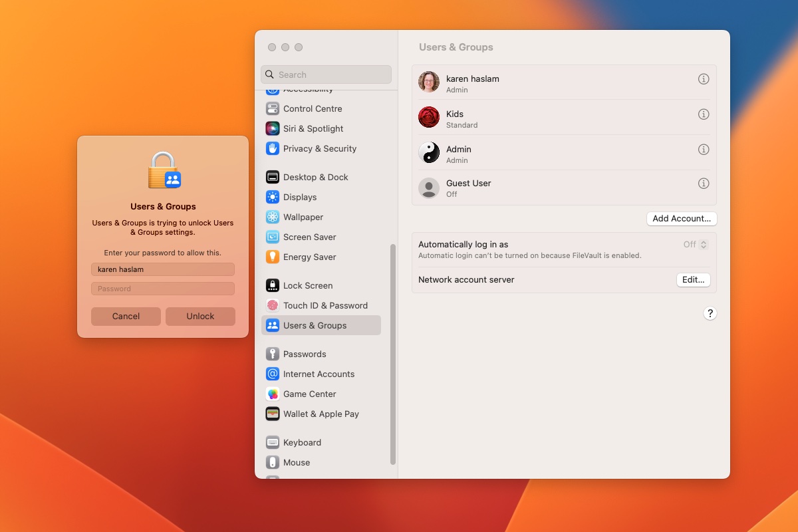Screen dimensions: 798x532
Task: Open the Lock Screen icon
Action: [273, 285]
